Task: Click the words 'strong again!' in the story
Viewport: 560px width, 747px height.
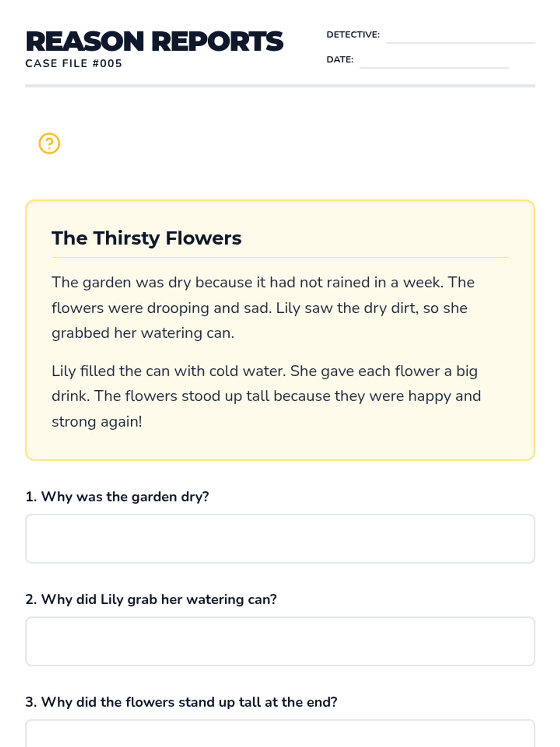Action: point(97,422)
